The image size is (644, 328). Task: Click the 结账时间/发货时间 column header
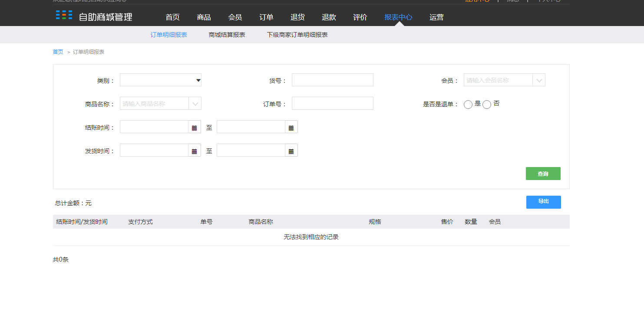pos(82,222)
